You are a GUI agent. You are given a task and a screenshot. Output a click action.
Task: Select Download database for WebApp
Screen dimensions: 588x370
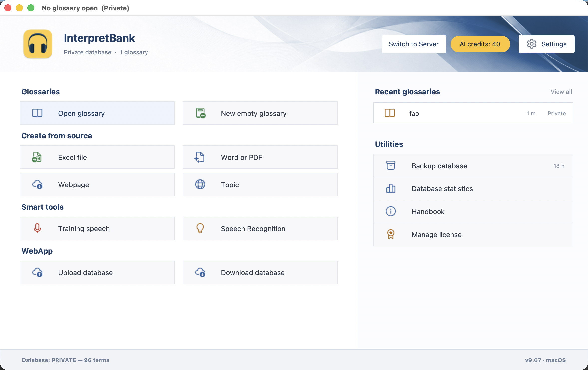[260, 272]
